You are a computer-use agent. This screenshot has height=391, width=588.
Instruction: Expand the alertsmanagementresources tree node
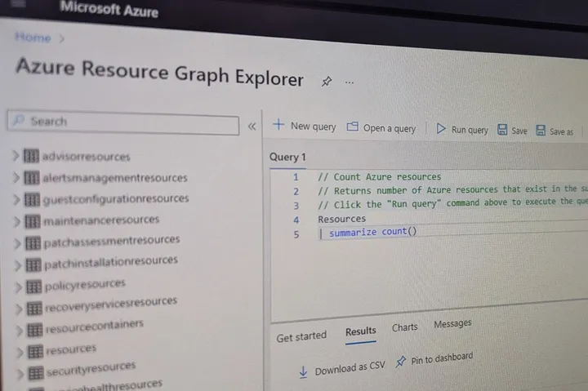point(16,177)
